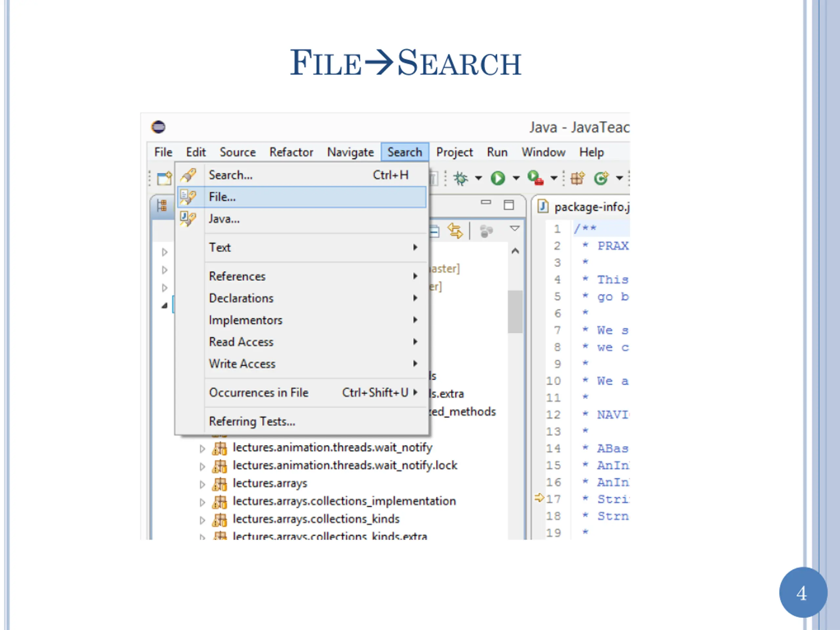
Task: Open the New Java Class dropdown arrow
Action: (x=619, y=178)
